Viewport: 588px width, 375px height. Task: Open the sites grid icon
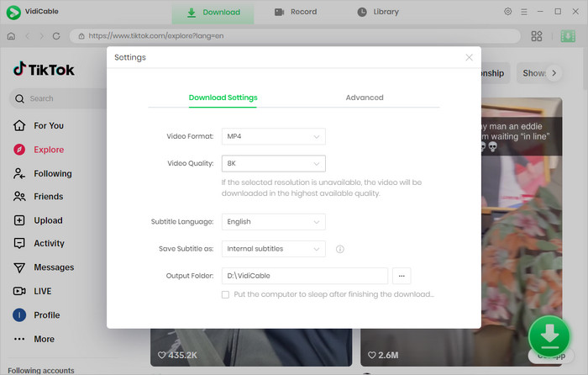click(x=537, y=36)
